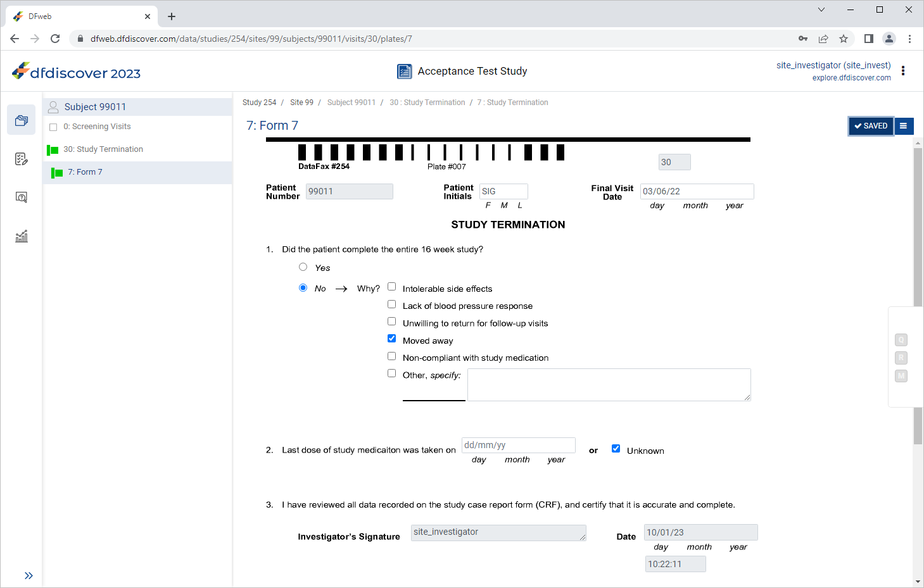
Task: Click the SAVED button
Action: (871, 126)
